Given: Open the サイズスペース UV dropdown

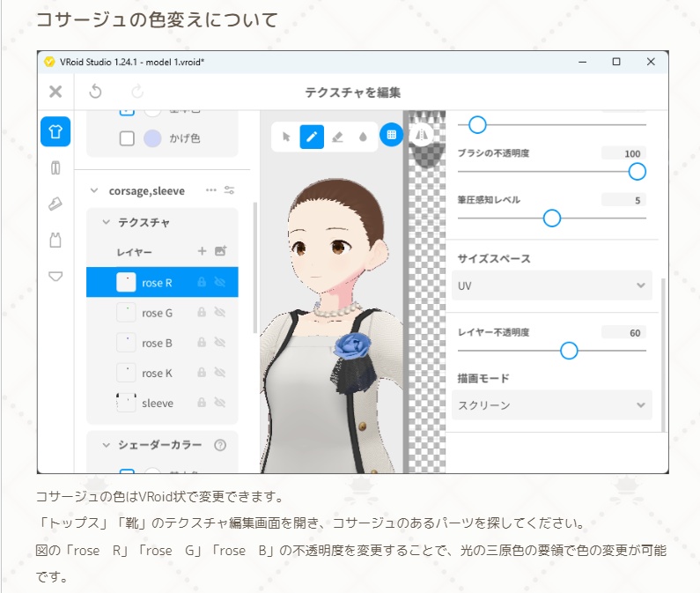Looking at the screenshot, I should [552, 285].
